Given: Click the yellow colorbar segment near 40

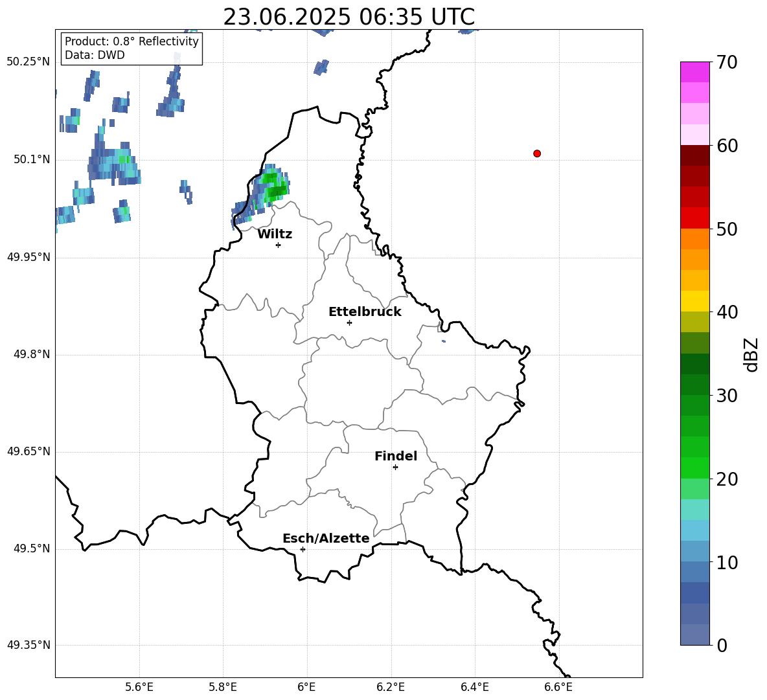Looking at the screenshot, I should pos(695,302).
